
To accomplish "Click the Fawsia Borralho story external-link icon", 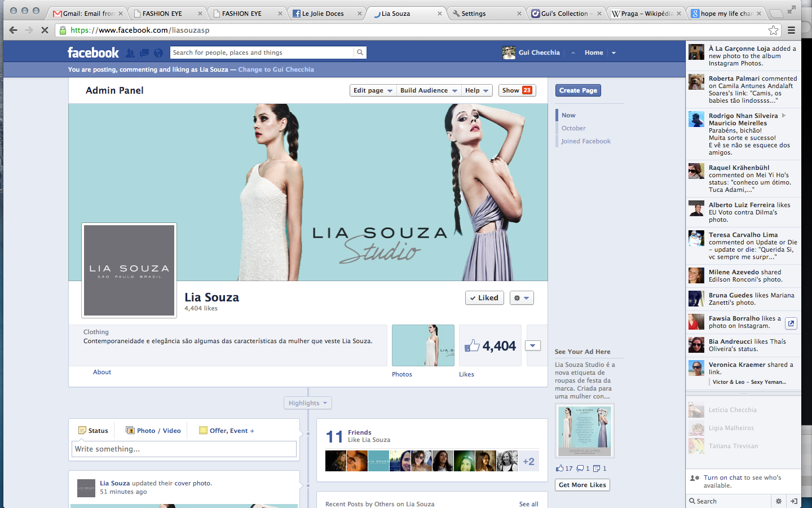I will coord(791,323).
